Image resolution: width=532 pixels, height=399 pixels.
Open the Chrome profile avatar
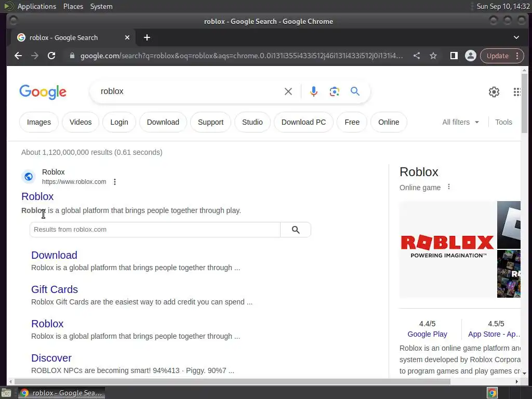(x=471, y=56)
